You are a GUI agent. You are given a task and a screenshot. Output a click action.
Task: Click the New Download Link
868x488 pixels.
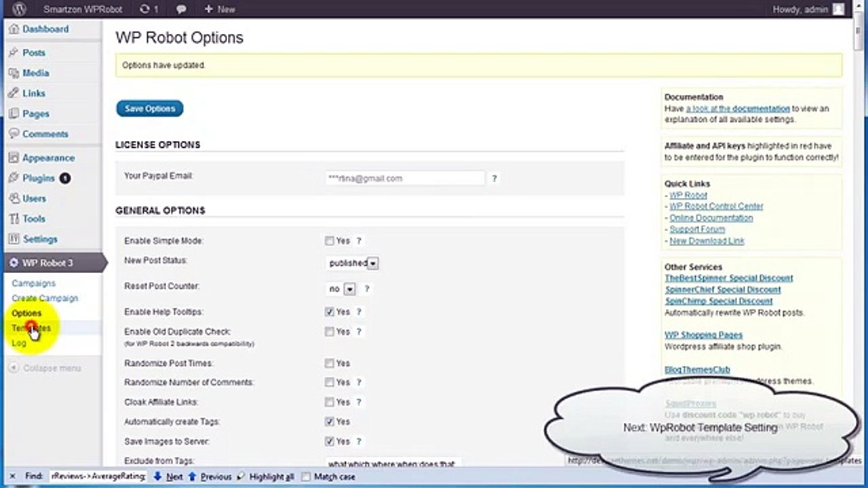(x=707, y=241)
